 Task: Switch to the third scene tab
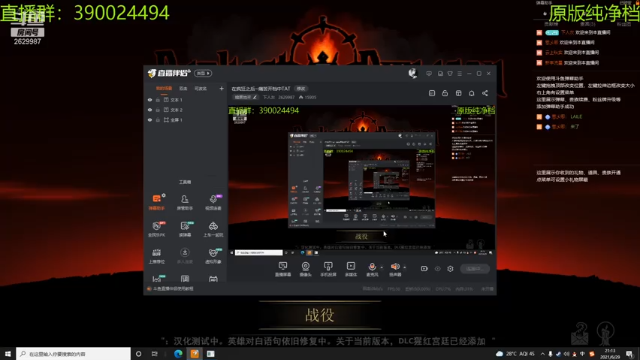(x=200, y=89)
